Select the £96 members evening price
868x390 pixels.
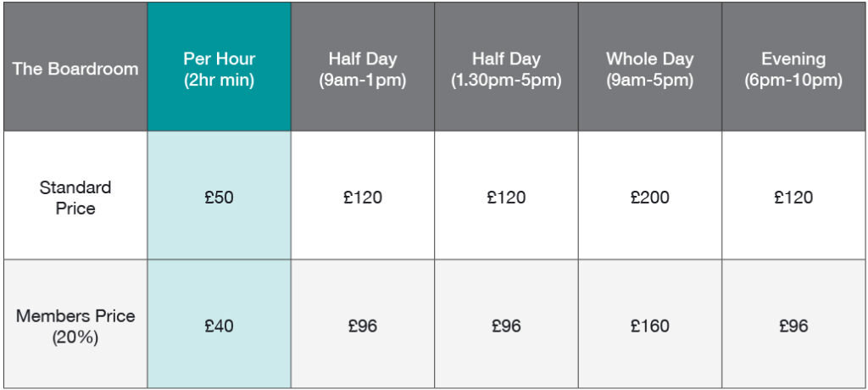tap(793, 326)
